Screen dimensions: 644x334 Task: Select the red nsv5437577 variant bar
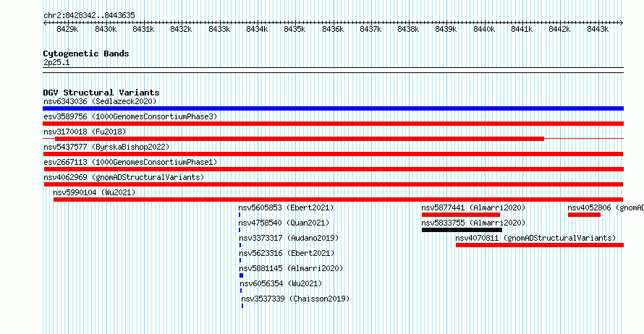(x=333, y=154)
